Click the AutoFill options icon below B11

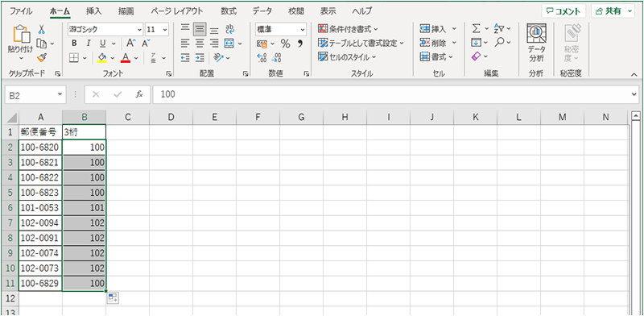click(113, 298)
